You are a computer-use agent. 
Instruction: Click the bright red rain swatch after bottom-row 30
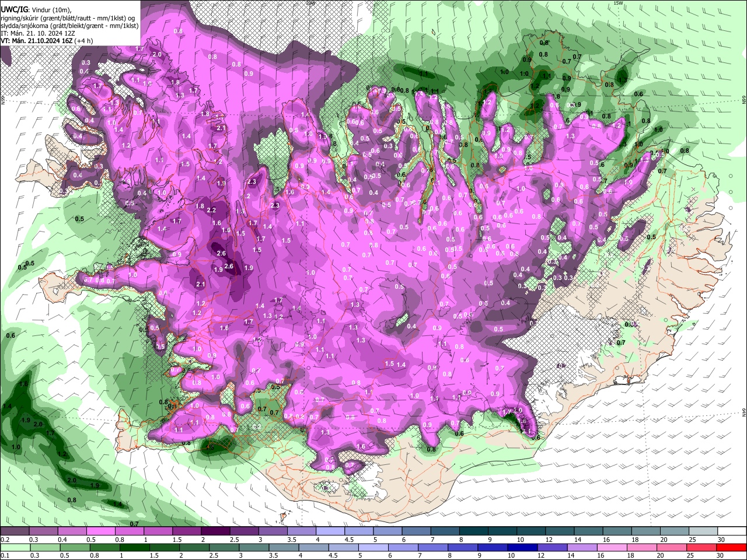(731, 548)
